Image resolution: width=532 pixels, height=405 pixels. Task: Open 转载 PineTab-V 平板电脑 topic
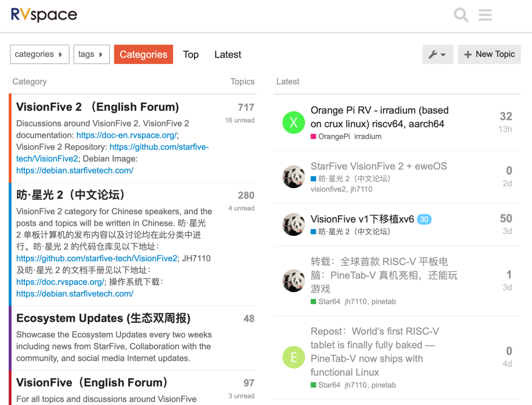[x=384, y=275]
